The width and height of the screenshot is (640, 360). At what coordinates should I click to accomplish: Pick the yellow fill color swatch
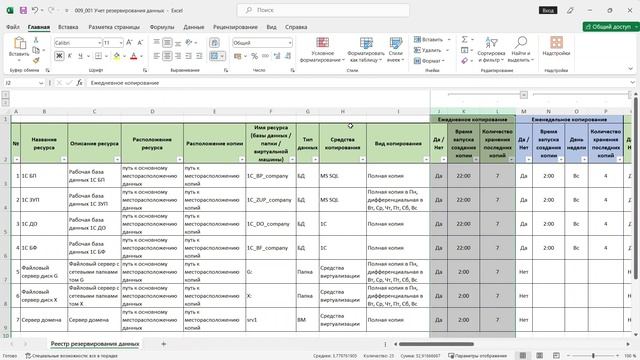point(117,56)
